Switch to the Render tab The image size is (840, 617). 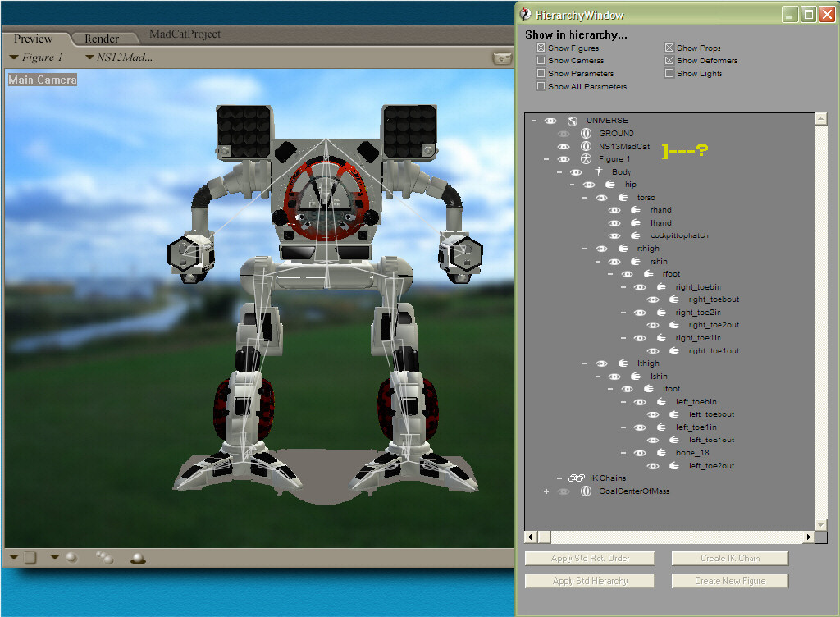pos(102,39)
